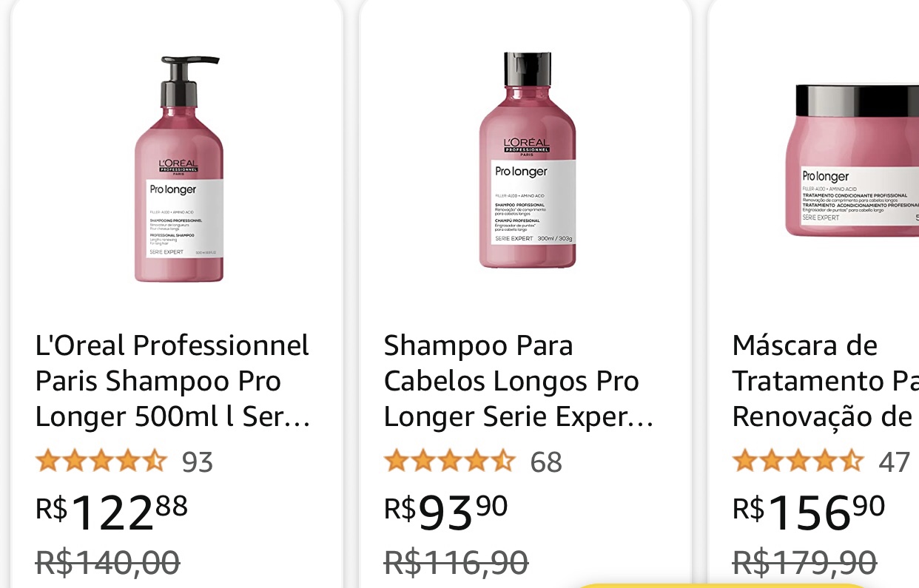
Task: Open L'Oreal Professionnel Paris Shampoo Pro Longer 500ml title
Action: click(172, 381)
